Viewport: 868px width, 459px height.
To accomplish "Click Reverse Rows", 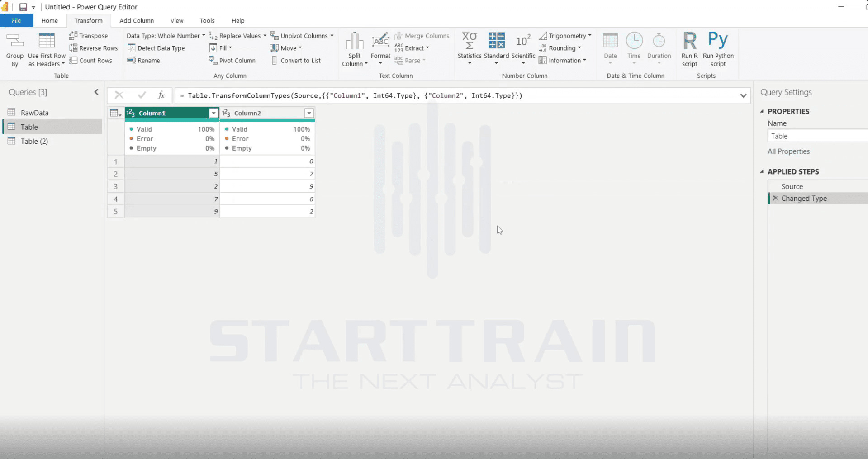I will coord(93,48).
